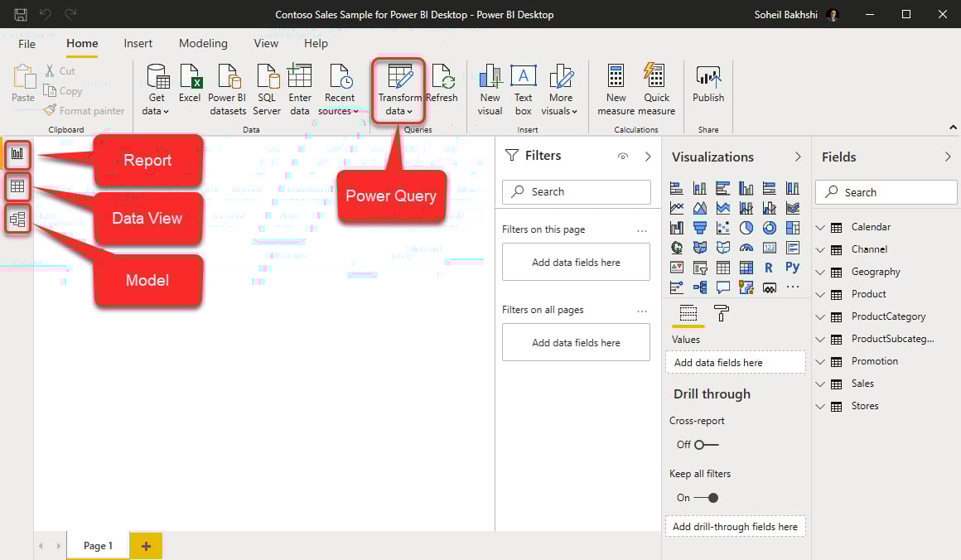Switch to the View ribbon tab
The width and height of the screenshot is (961, 560).
[266, 44]
